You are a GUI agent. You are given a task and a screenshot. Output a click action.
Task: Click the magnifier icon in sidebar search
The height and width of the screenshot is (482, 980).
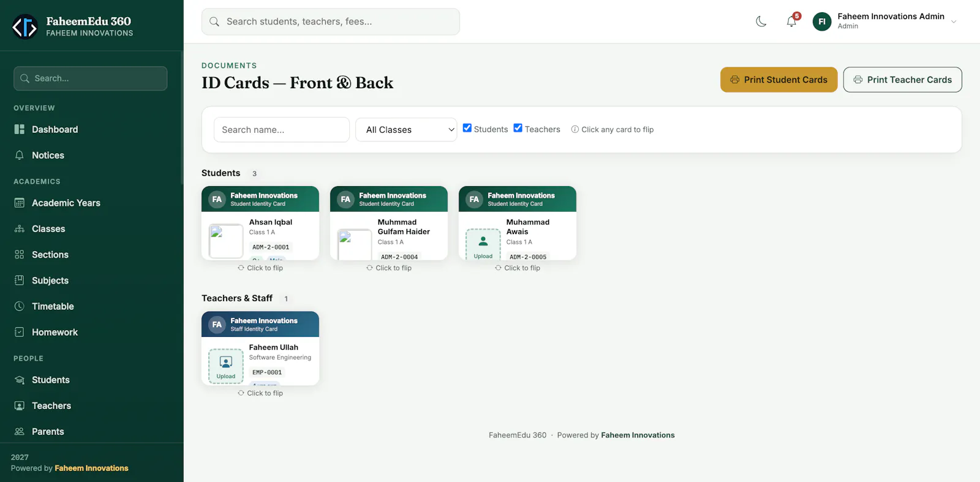coord(25,78)
